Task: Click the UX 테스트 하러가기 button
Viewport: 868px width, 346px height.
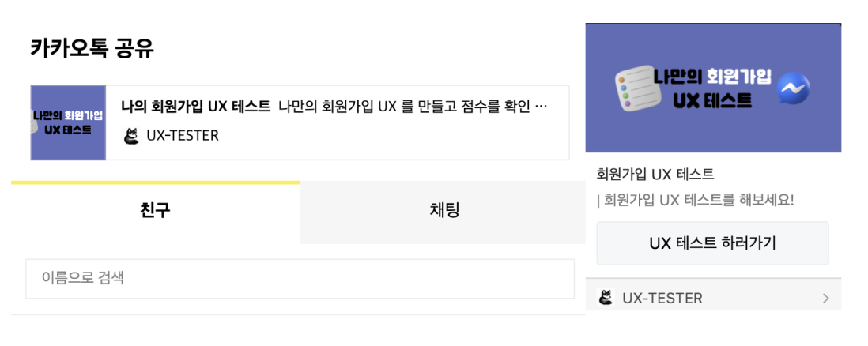Action: tap(712, 243)
